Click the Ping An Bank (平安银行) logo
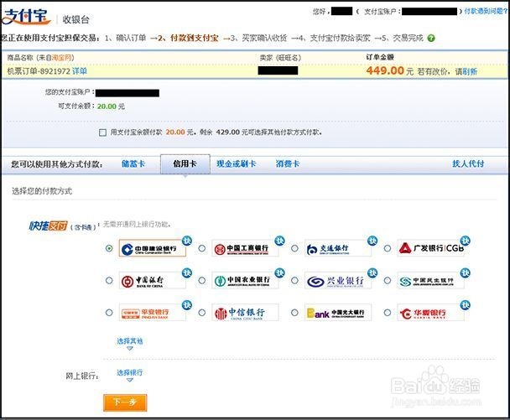 coord(152,313)
